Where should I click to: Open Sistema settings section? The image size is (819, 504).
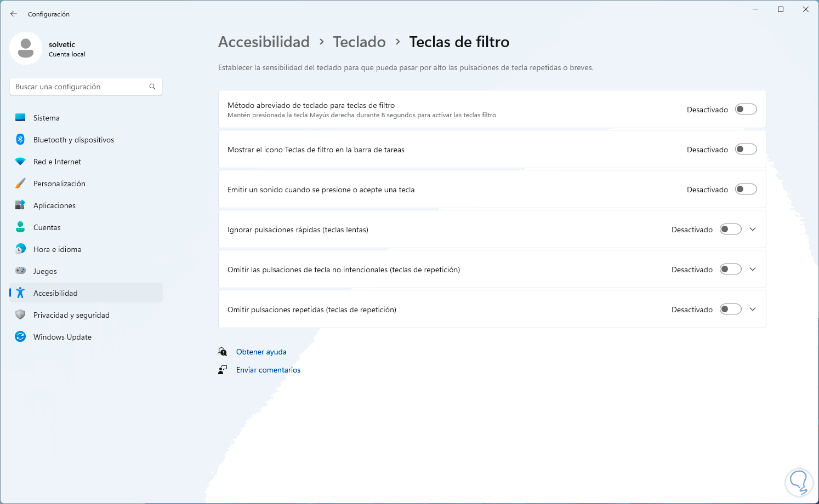(x=86, y=118)
